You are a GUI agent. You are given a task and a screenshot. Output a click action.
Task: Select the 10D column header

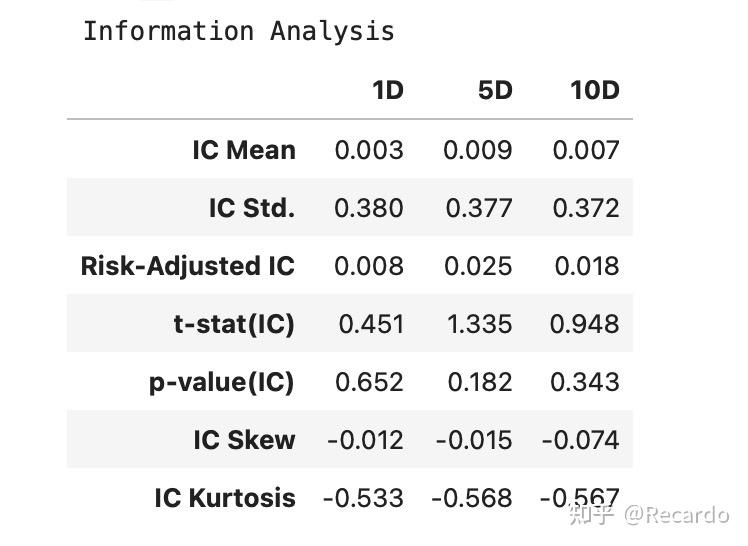pos(595,91)
